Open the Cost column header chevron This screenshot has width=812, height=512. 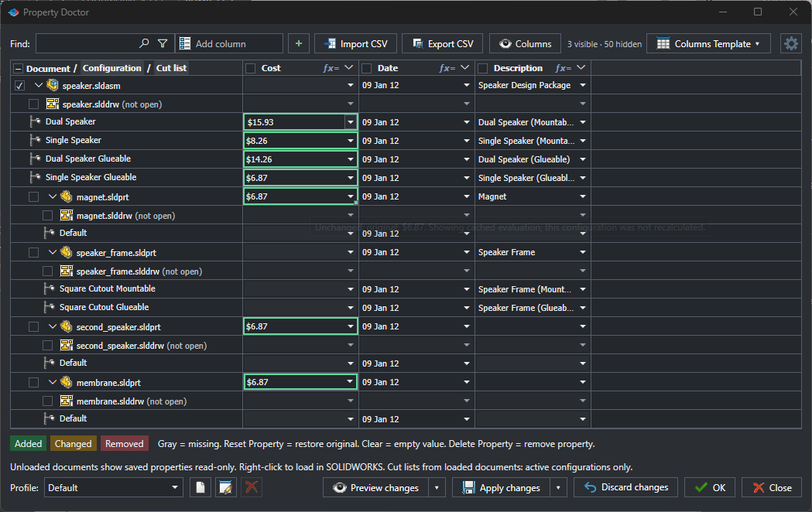(349, 68)
